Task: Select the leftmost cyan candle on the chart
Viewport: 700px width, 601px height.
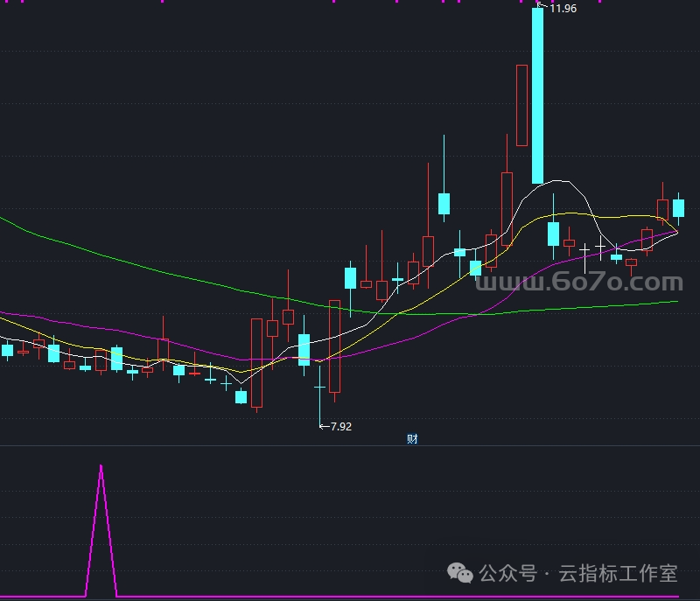Action: point(7,351)
